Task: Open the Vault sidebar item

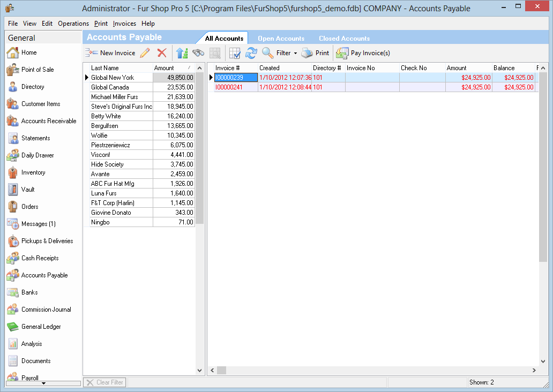Action: pos(27,190)
